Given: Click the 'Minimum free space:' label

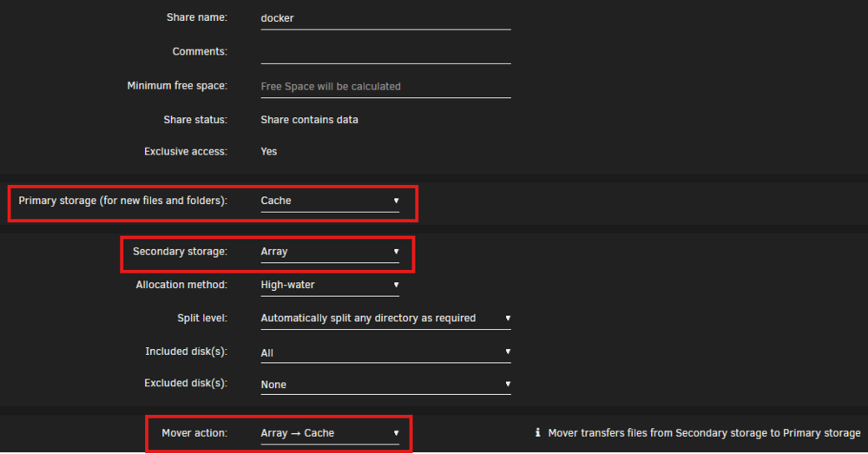Looking at the screenshot, I should pyautogui.click(x=177, y=86).
